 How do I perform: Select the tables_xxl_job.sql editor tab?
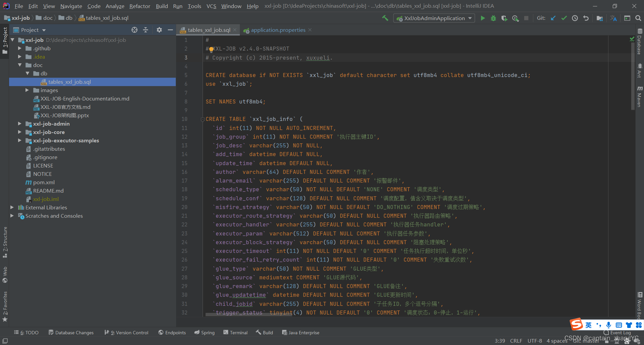coord(209,30)
